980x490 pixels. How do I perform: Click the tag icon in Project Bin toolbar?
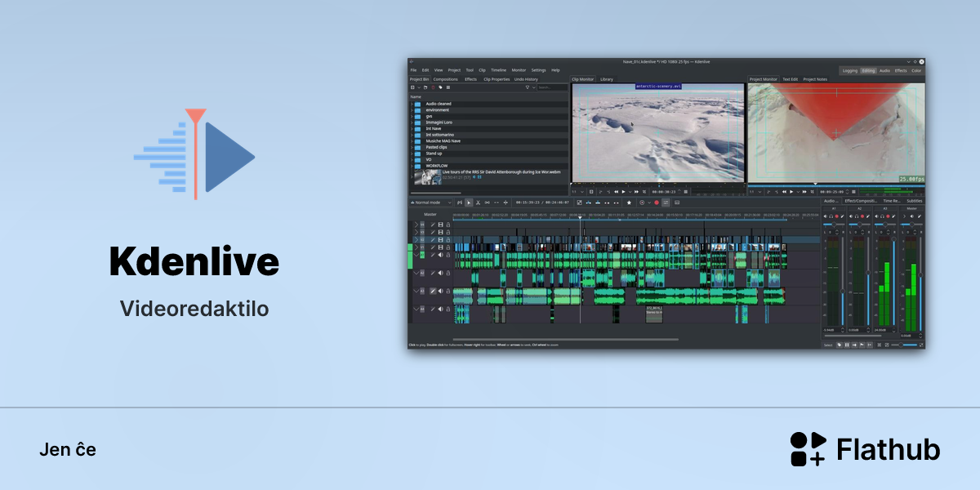coord(440,87)
